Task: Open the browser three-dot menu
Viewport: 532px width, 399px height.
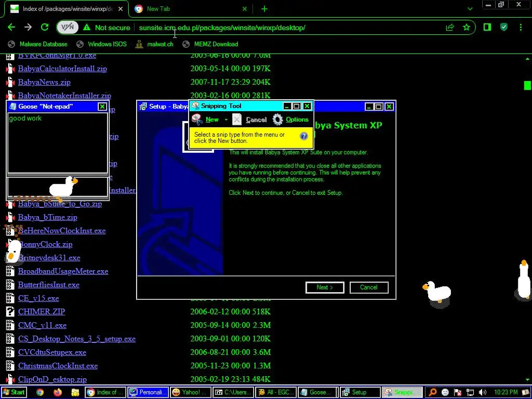Action: (x=521, y=27)
